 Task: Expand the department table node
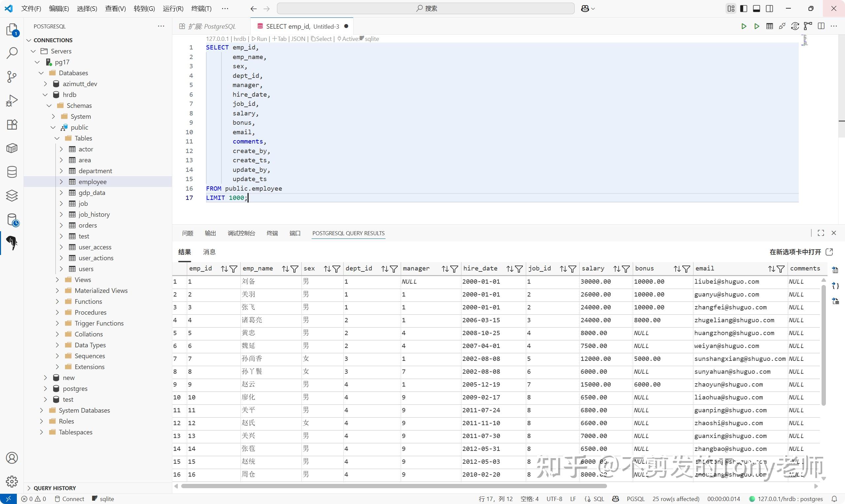(x=61, y=171)
